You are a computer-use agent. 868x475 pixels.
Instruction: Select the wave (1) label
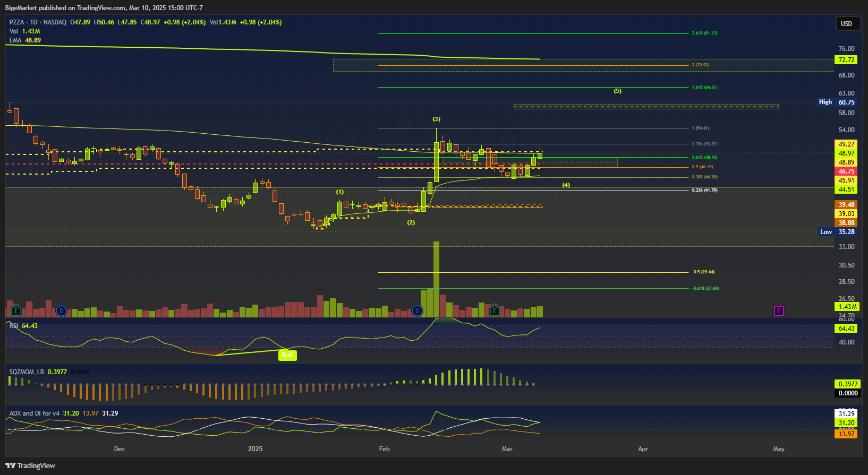point(339,192)
